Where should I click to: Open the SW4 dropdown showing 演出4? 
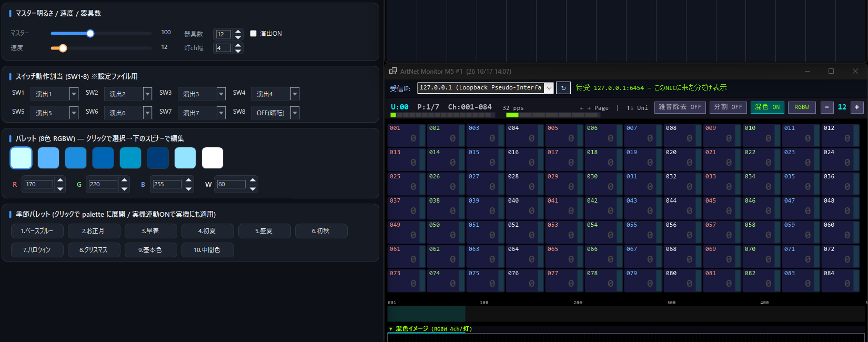275,94
